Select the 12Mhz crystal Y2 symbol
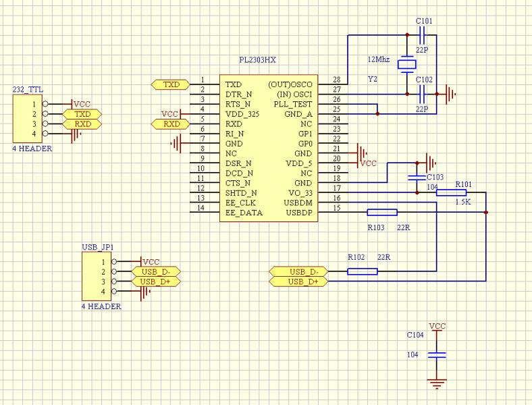Image resolution: width=532 pixels, height=405 pixels. point(406,65)
